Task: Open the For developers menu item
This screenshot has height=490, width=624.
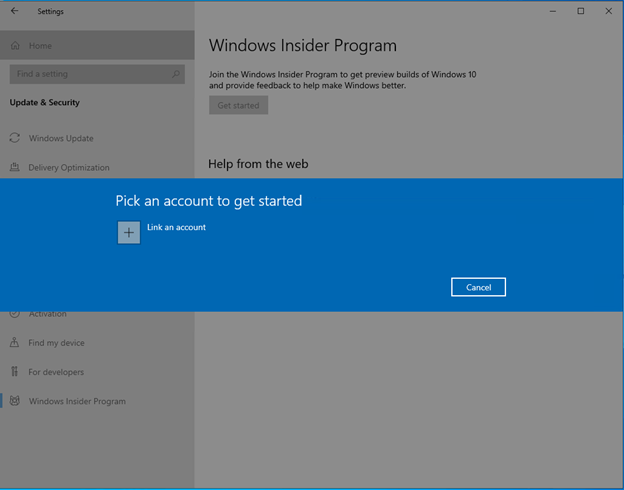Action: (97, 372)
